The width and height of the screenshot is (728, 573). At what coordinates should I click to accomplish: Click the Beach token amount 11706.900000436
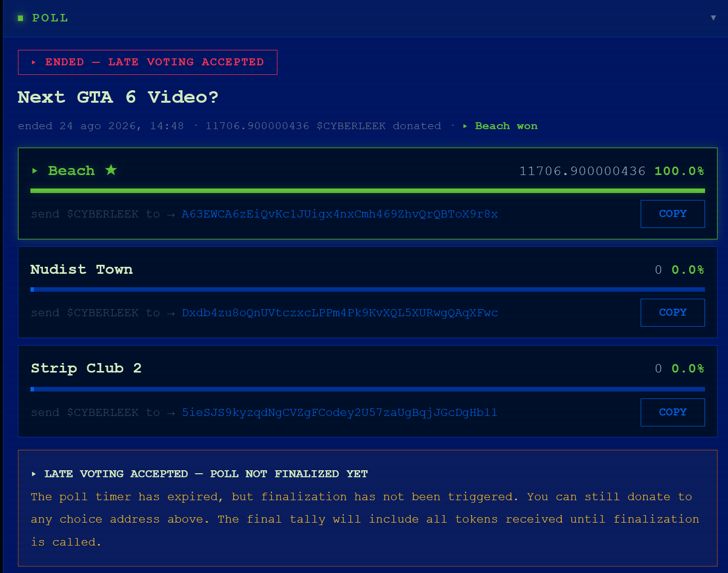tap(582, 171)
